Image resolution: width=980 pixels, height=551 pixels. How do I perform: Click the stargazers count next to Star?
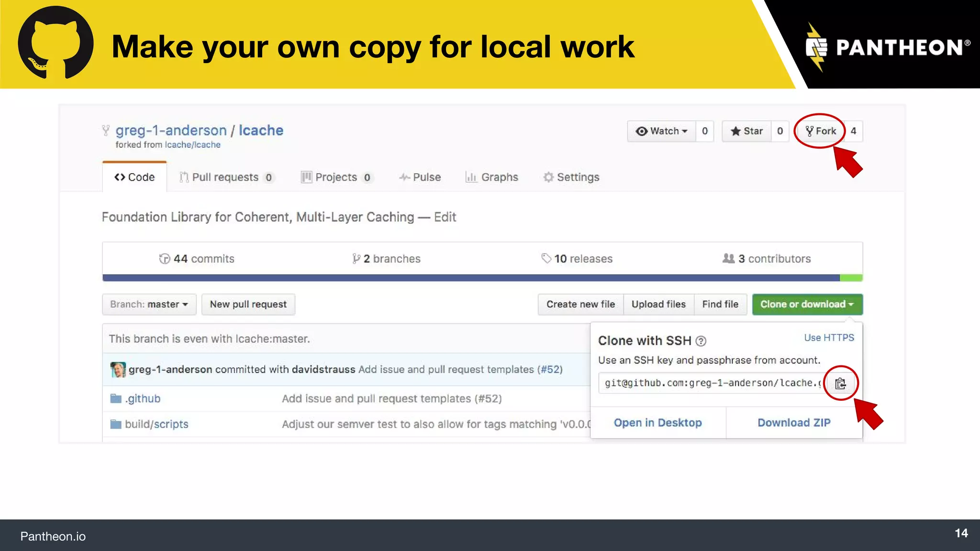click(780, 131)
